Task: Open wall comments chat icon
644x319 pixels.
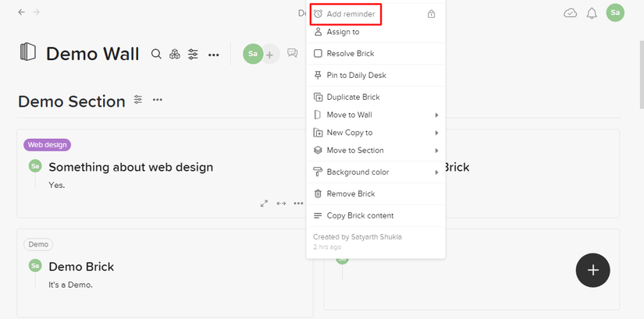Action: tap(293, 53)
